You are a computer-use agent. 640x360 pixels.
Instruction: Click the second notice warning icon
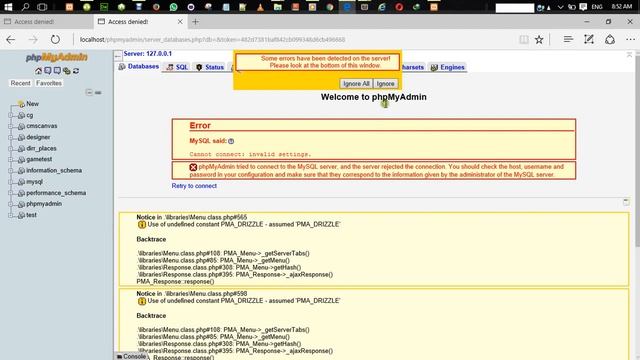[x=142, y=301]
